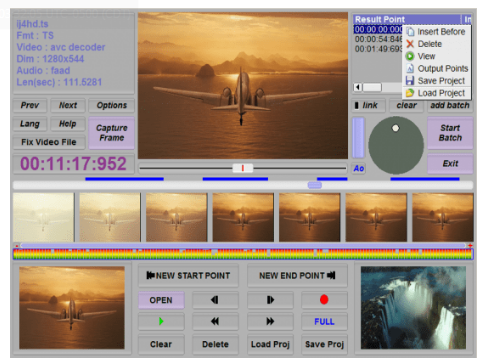The width and height of the screenshot is (484, 361).
Task: Select the 00:00:54 result point row
Action: (378, 39)
